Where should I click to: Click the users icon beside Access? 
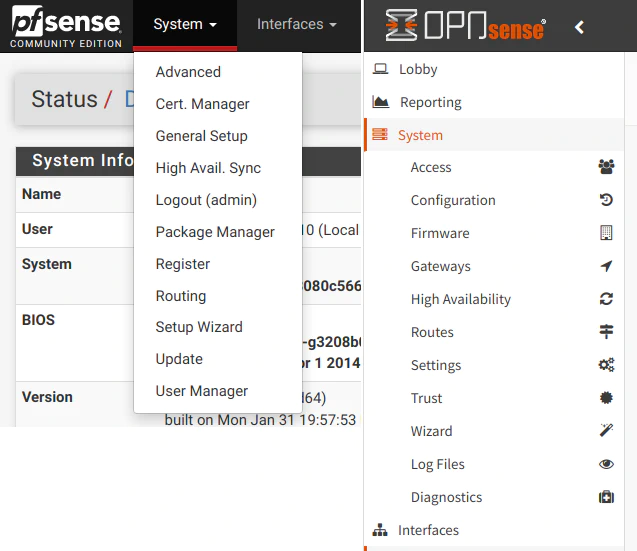pyautogui.click(x=606, y=167)
